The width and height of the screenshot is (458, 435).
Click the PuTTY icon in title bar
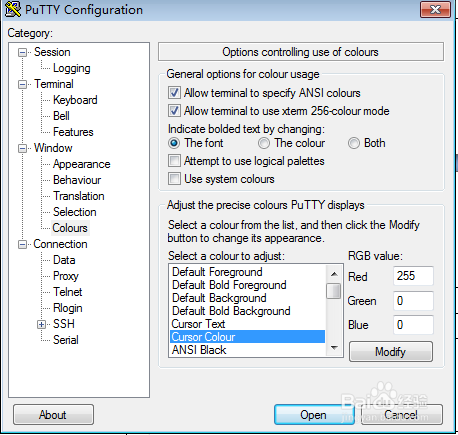pos(13,10)
